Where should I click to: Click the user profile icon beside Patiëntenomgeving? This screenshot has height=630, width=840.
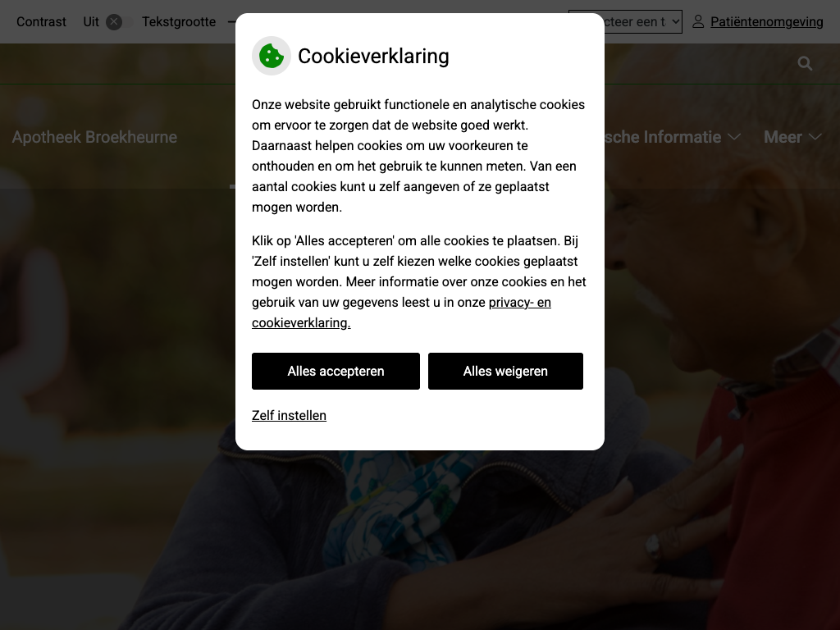click(x=698, y=21)
